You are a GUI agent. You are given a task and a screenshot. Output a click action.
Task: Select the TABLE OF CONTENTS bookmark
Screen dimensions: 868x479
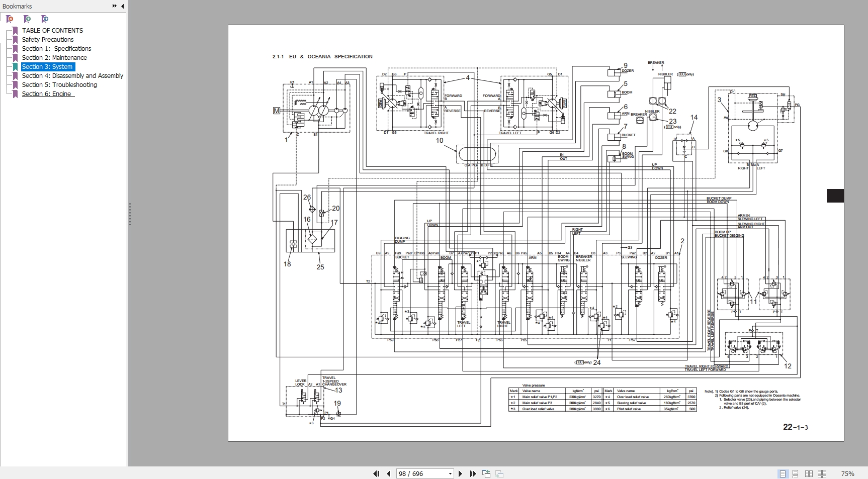pyautogui.click(x=52, y=30)
